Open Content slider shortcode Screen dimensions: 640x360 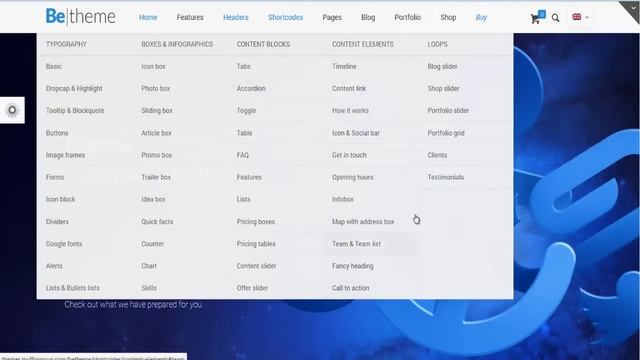coord(256,266)
